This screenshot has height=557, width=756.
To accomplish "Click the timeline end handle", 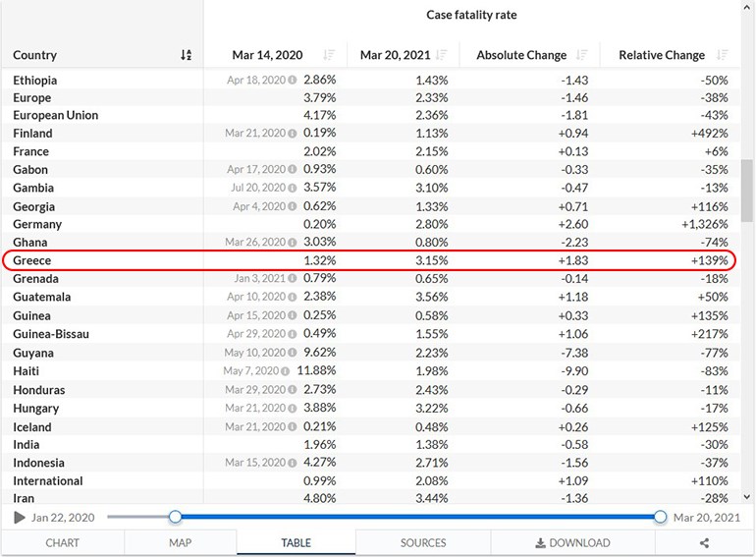I will tap(661, 517).
